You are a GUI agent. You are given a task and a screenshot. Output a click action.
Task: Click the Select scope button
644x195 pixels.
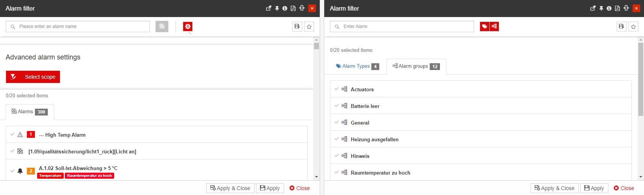[x=33, y=77]
